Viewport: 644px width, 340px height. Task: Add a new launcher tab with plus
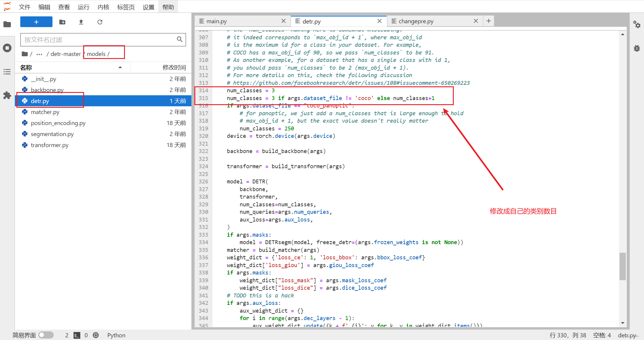tap(489, 21)
